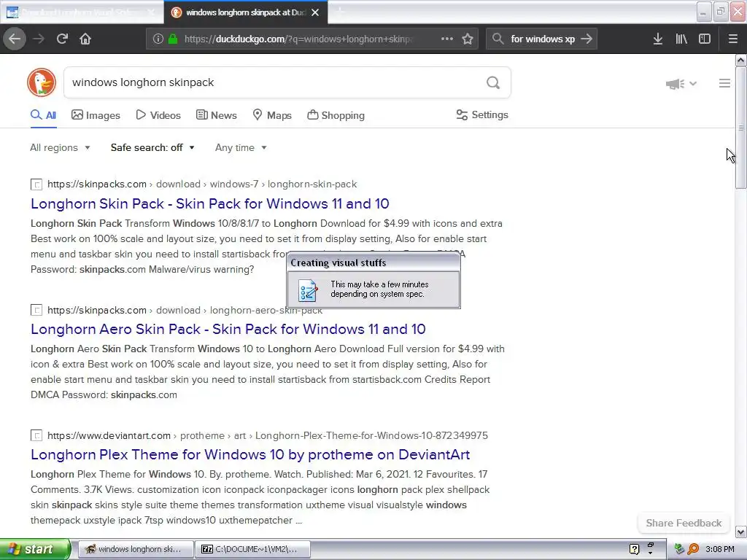This screenshot has height=560, width=747.
Task: Click the Share Feedback button
Action: tap(684, 523)
